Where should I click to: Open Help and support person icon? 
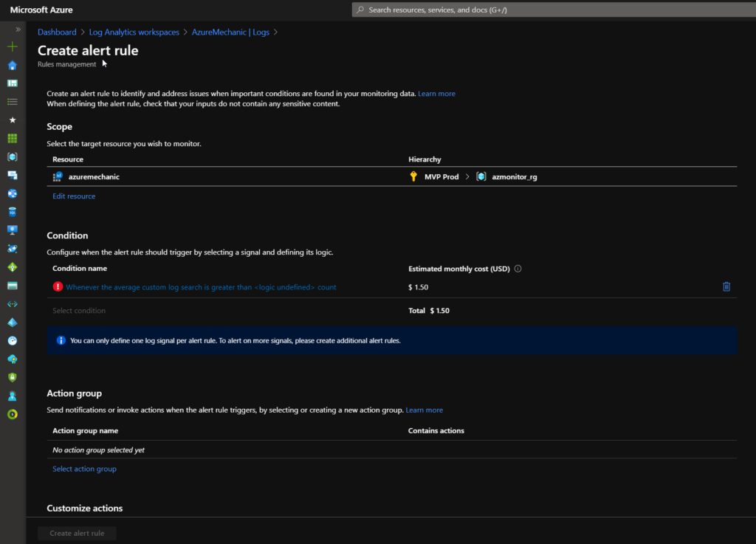13,396
